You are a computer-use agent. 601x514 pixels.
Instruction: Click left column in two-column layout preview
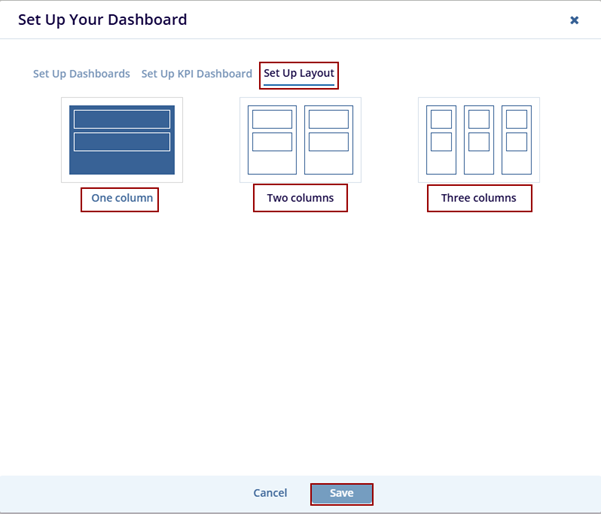272,140
